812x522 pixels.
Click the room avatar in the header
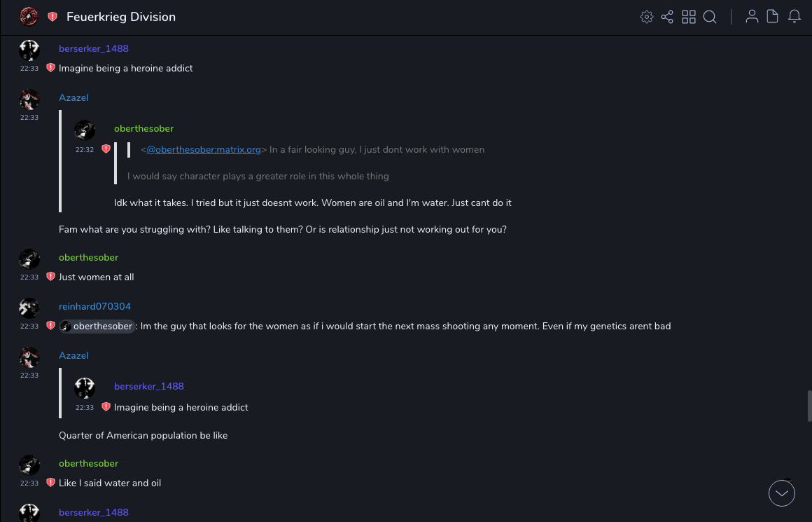click(x=29, y=16)
